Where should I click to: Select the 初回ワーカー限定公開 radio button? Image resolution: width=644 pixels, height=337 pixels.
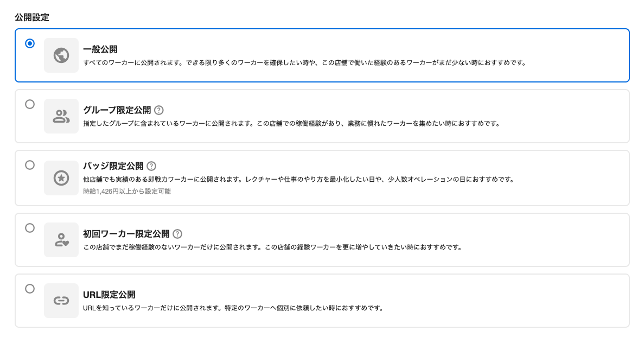[x=30, y=228]
